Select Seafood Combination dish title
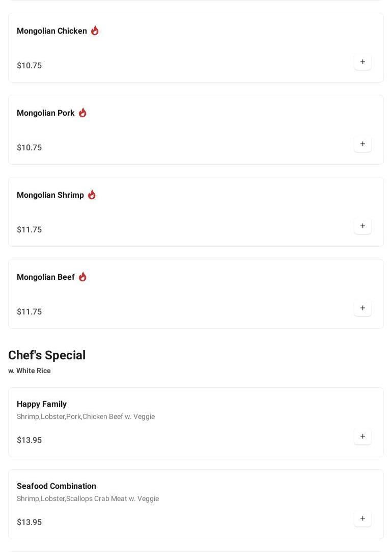Screen dimensions: 392x552 pos(57,486)
